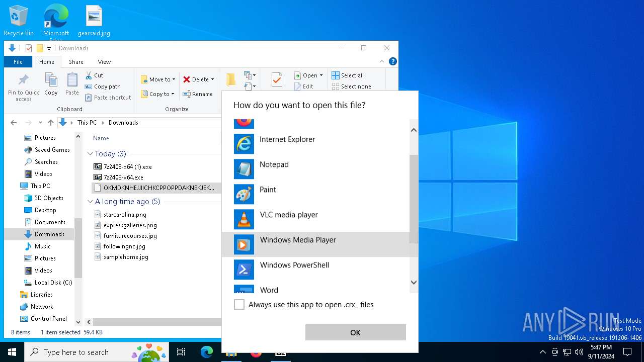Select file 7z2408-x64 (1).exe
The image size is (644, 362).
[x=127, y=166]
